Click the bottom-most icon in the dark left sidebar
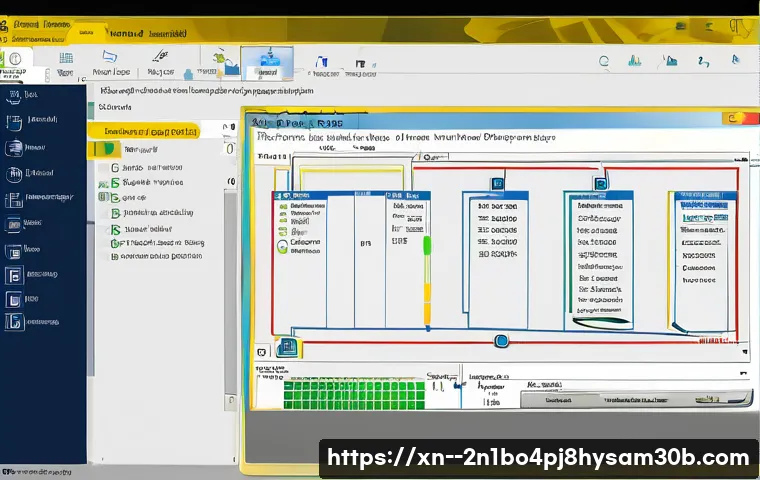This screenshot has width=760, height=480. [14, 322]
